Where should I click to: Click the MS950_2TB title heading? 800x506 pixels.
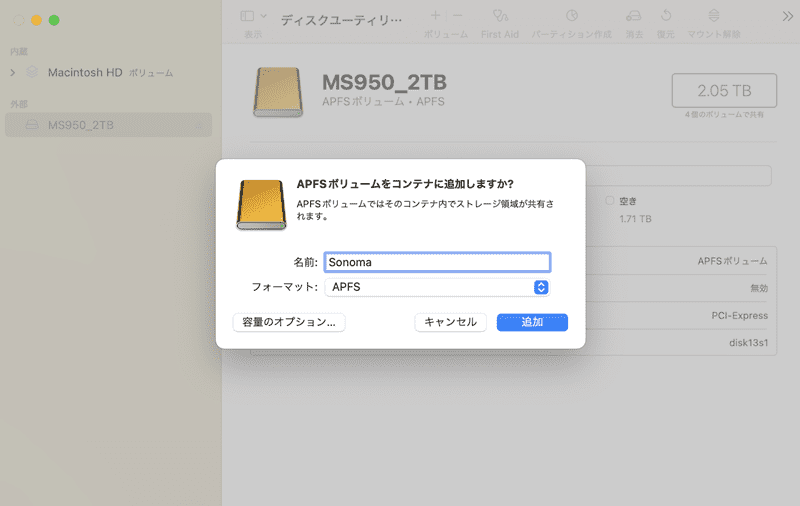point(384,83)
